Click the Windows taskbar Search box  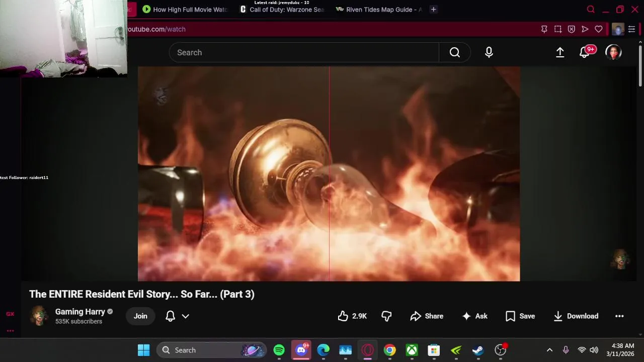click(x=212, y=350)
